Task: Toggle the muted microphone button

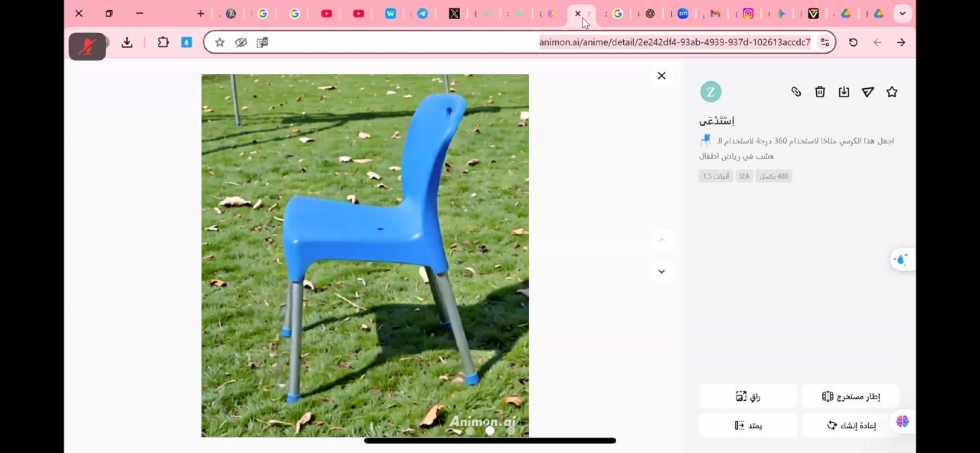Action: (87, 46)
